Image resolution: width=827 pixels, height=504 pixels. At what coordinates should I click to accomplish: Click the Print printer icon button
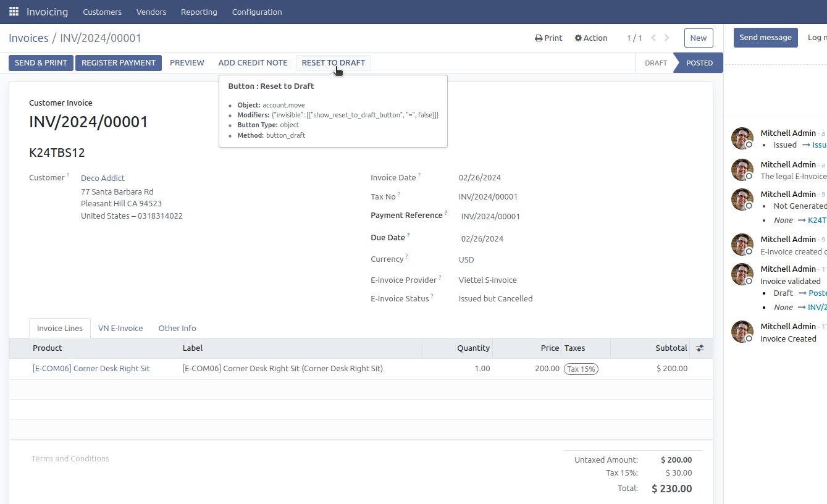click(548, 38)
